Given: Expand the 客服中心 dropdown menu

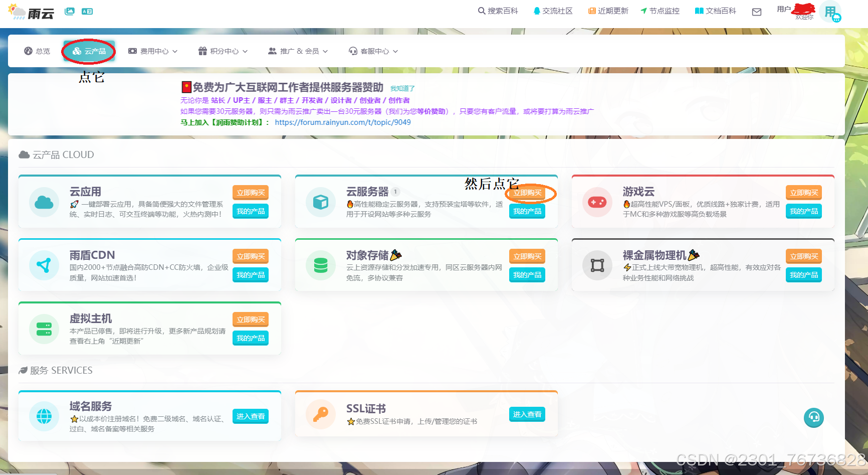Looking at the screenshot, I should click(x=373, y=51).
